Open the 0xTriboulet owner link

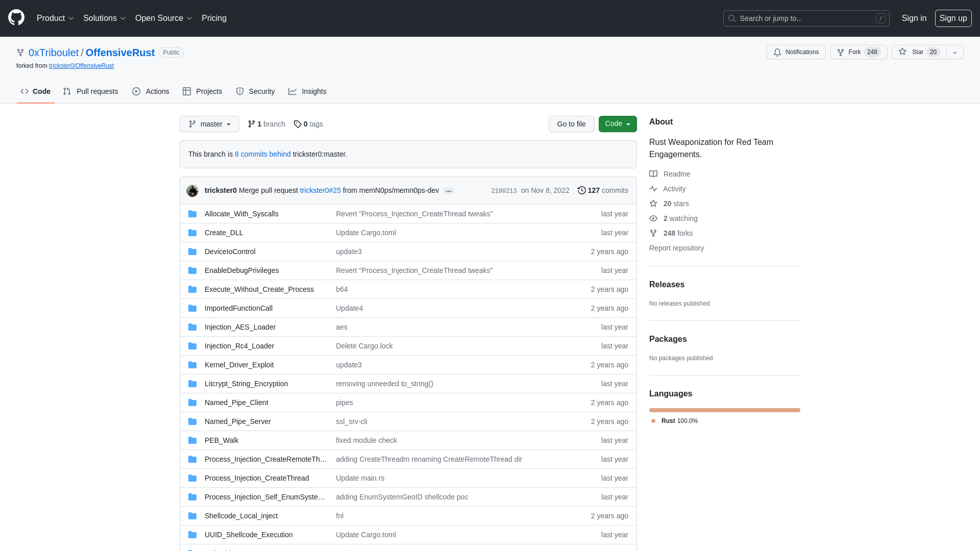point(54,53)
